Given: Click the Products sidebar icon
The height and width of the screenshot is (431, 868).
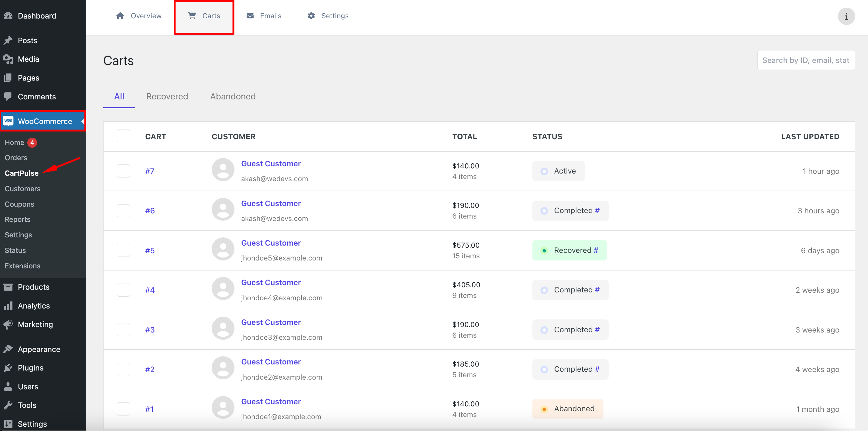Looking at the screenshot, I should [9, 287].
